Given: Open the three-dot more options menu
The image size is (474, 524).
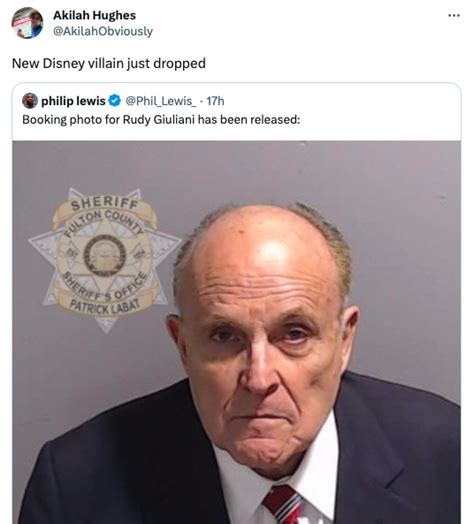Looking at the screenshot, I should point(454,15).
